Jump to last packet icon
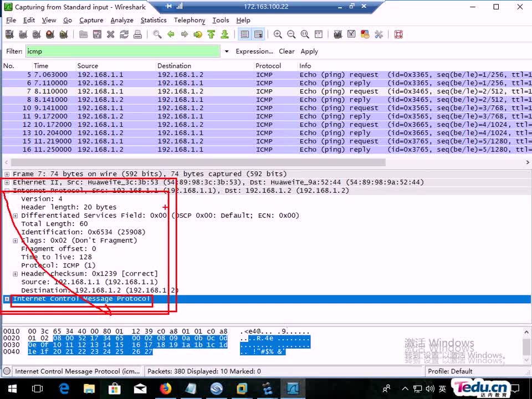This screenshot has width=532, height=399. click(224, 34)
